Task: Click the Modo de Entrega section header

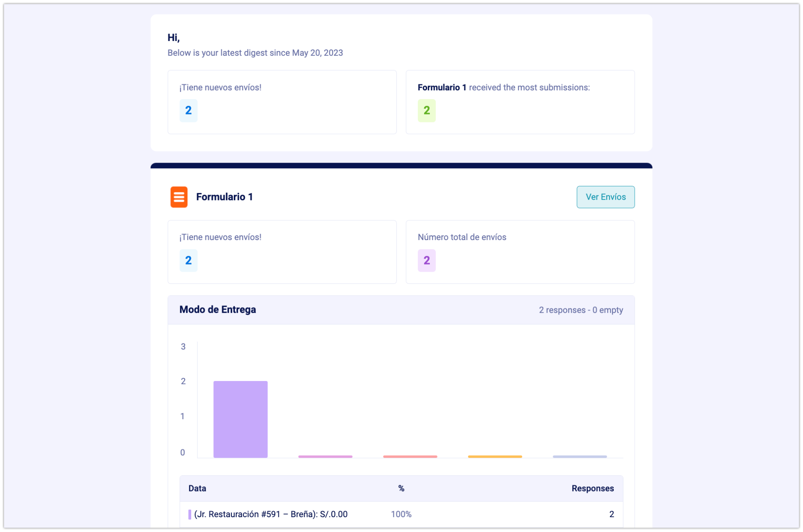Action: [217, 310]
